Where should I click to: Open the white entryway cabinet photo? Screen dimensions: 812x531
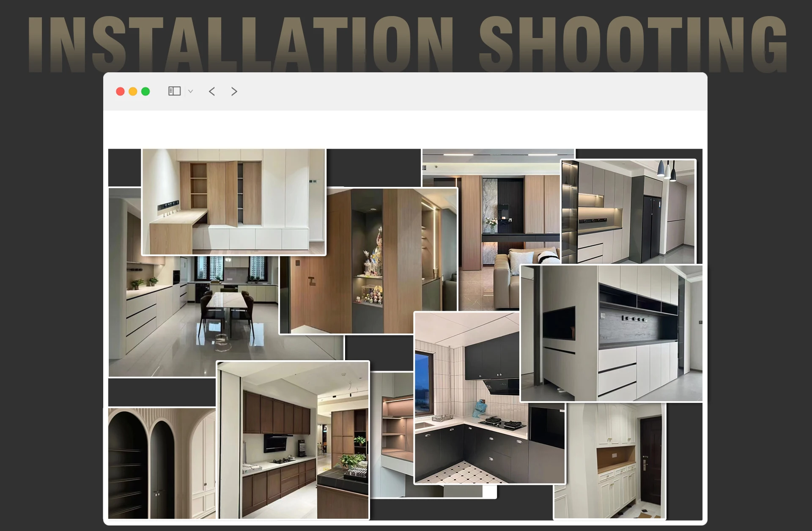click(x=609, y=461)
